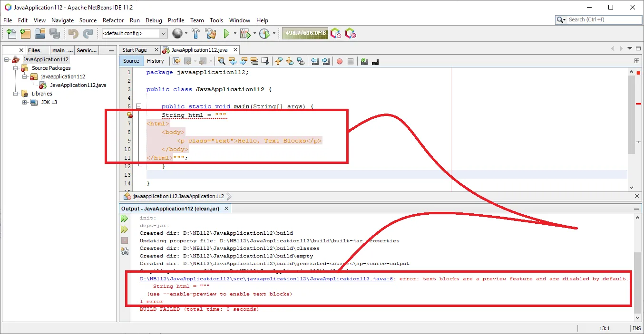This screenshot has height=334, width=644.
Task: Click the Open Project toolbar icon
Action: 40,33
